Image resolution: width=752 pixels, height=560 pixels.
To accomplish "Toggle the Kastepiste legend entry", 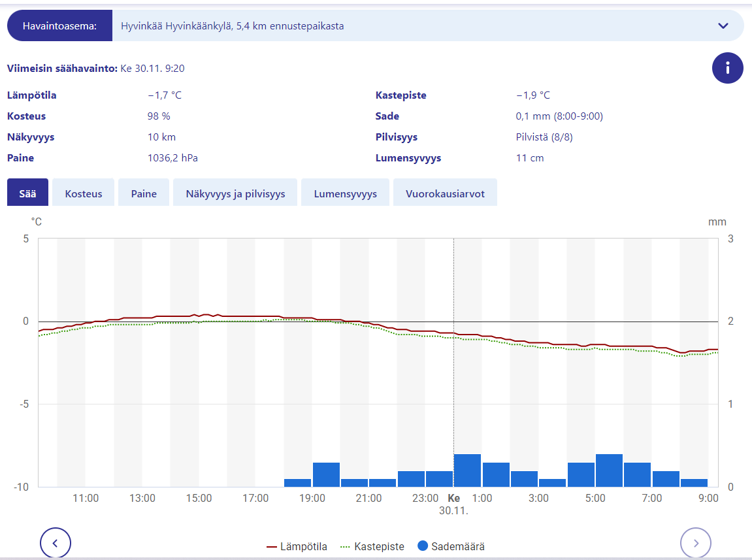I will coord(379,546).
